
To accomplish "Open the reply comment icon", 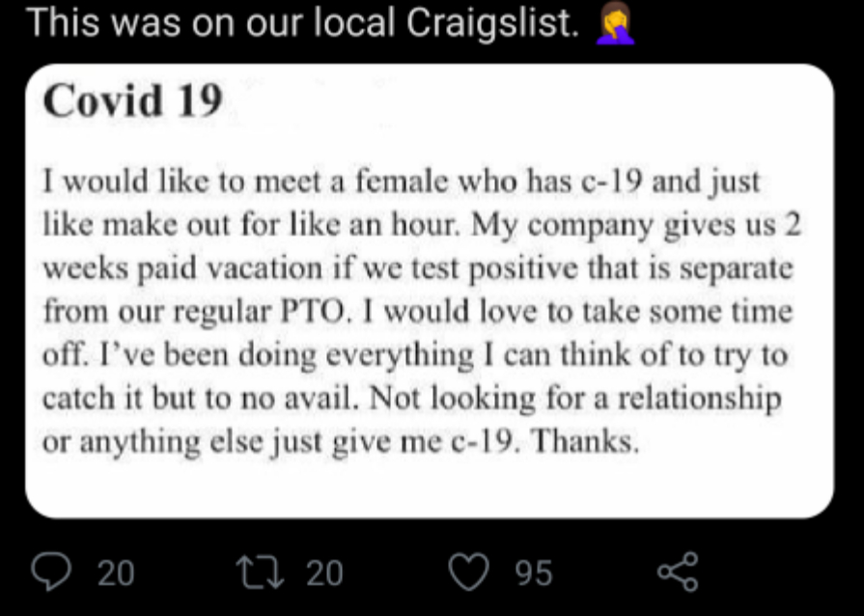I will [x=51, y=572].
